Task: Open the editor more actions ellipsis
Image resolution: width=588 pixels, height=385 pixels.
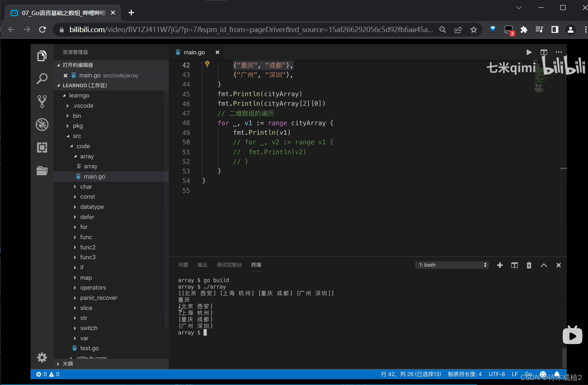Action: (x=559, y=52)
